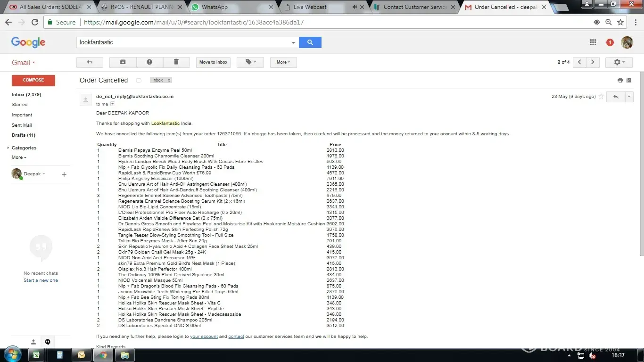Open the Sent Mail folder
644x362 pixels.
pos(22,125)
